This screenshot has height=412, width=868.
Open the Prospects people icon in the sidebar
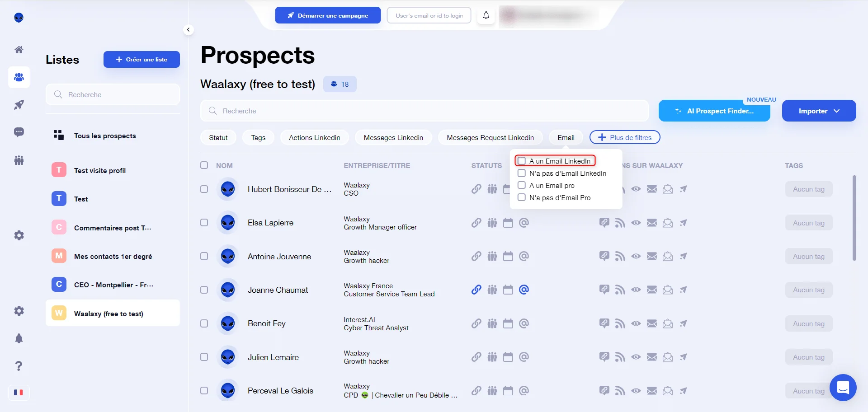tap(19, 77)
